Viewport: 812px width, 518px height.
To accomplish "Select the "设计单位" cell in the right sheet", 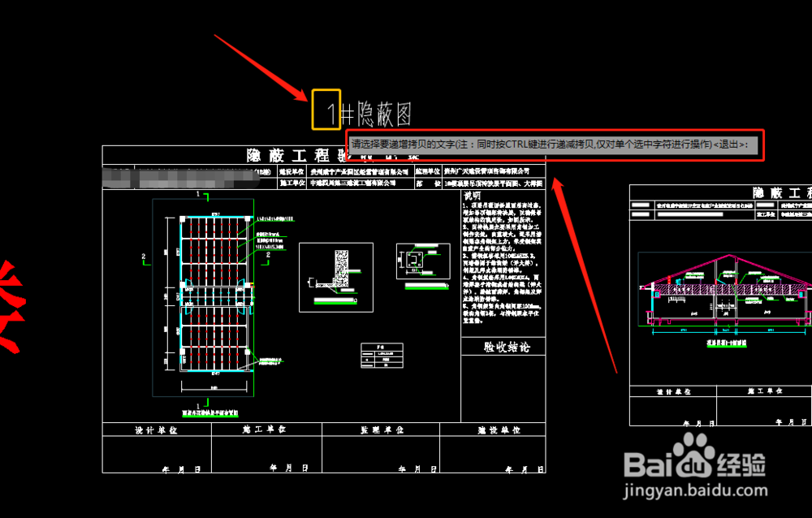I will click(674, 391).
